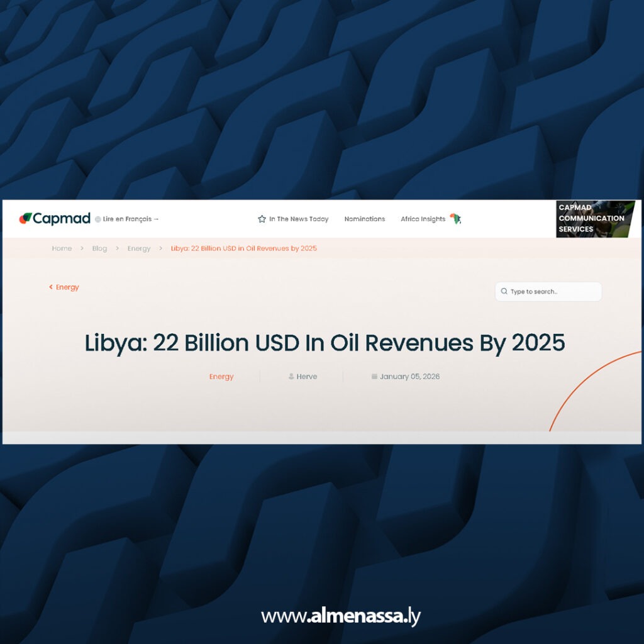644x644 pixels.
Task: Open the author Herve profile
Action: [x=306, y=376]
